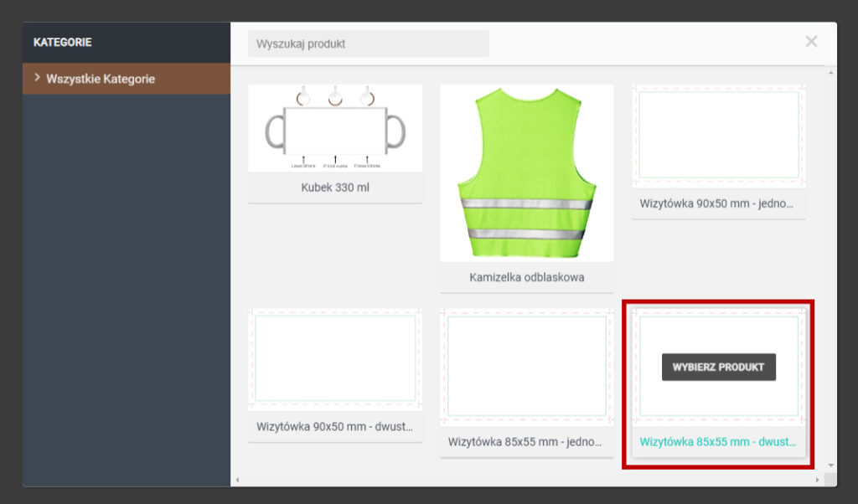
Task: Choose the Wizytówka 85x55 mm jedno... preview
Action: (526, 367)
